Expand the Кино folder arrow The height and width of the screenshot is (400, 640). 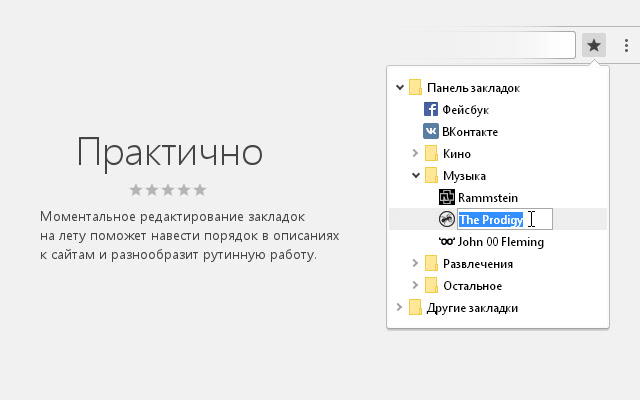[x=416, y=153]
